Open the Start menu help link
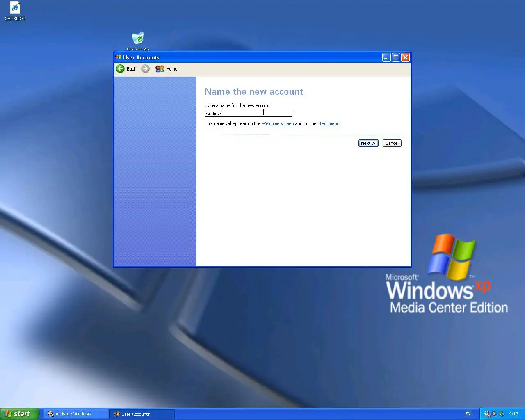The image size is (525, 420). 329,123
